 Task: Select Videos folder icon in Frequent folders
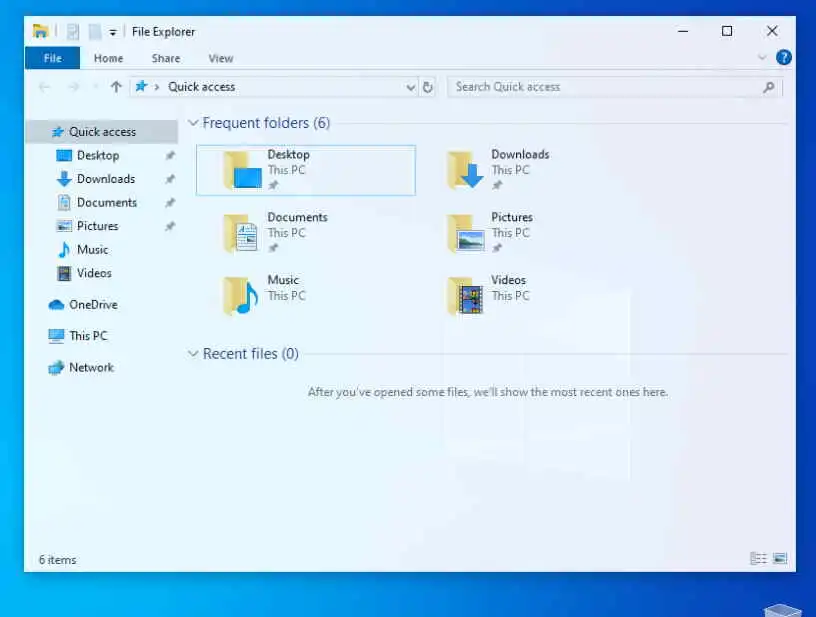[466, 296]
